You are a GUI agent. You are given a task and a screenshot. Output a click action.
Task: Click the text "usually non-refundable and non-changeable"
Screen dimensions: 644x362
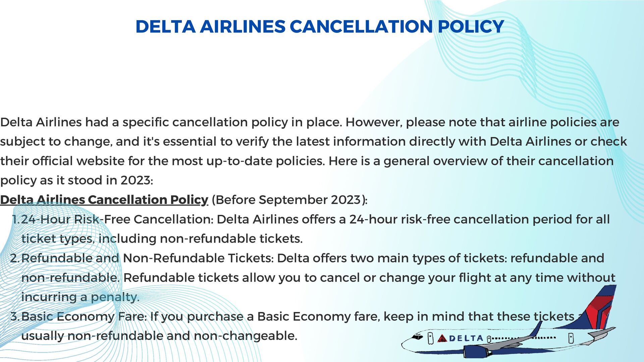coord(159,336)
